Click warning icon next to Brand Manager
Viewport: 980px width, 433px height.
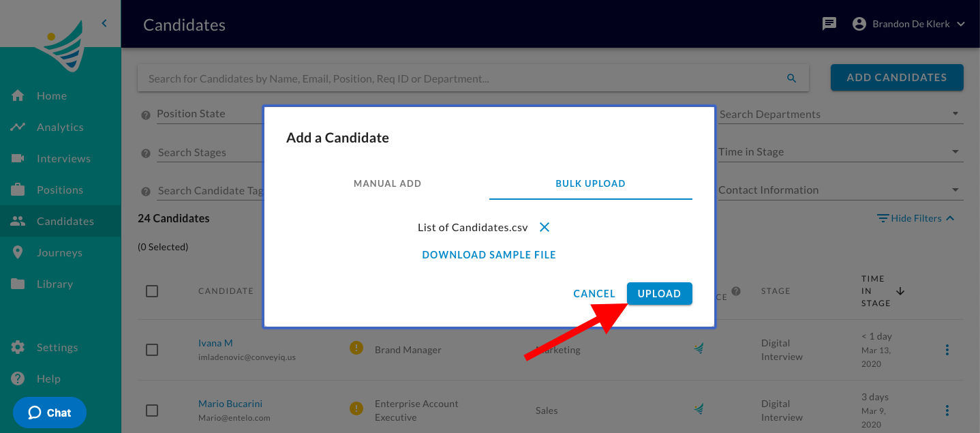click(x=356, y=348)
